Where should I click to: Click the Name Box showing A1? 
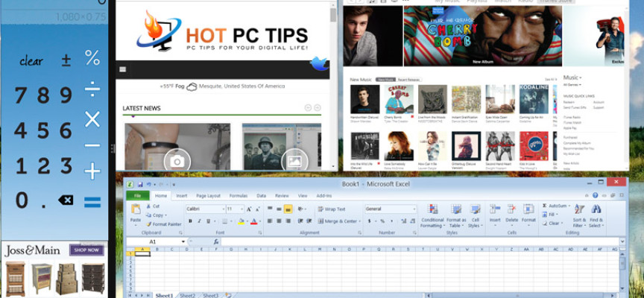click(x=152, y=242)
